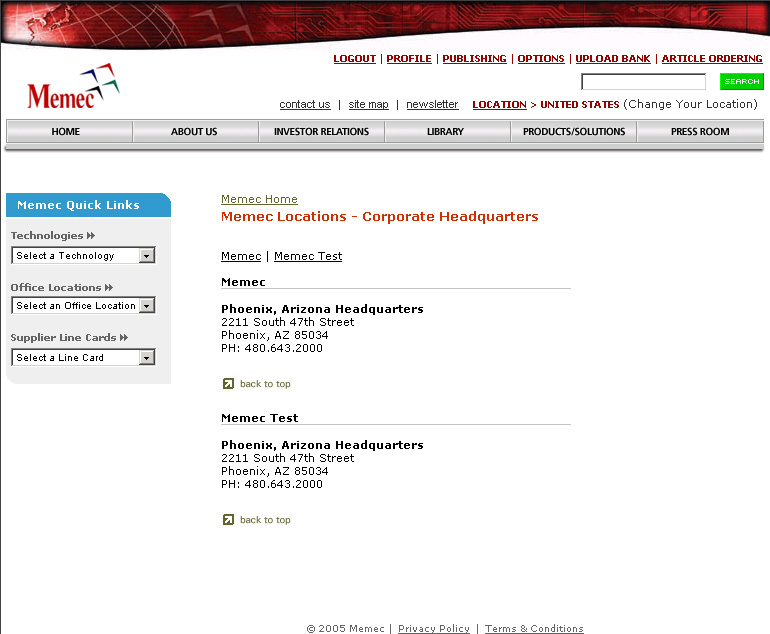Open the Select a Line Card dropdown
The height and width of the screenshot is (634, 770).
coord(83,358)
